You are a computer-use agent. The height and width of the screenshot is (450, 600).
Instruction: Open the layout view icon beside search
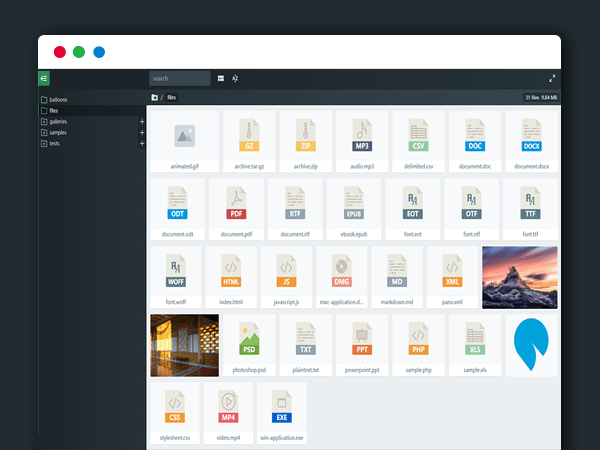point(221,78)
